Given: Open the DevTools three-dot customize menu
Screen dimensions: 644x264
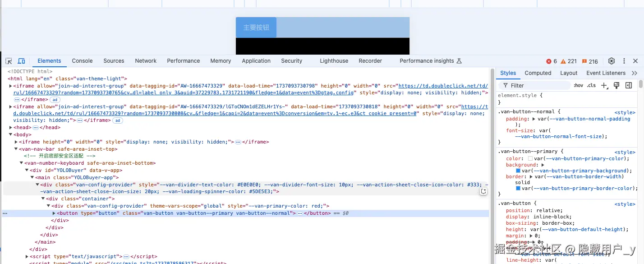Looking at the screenshot, I should [624, 61].
